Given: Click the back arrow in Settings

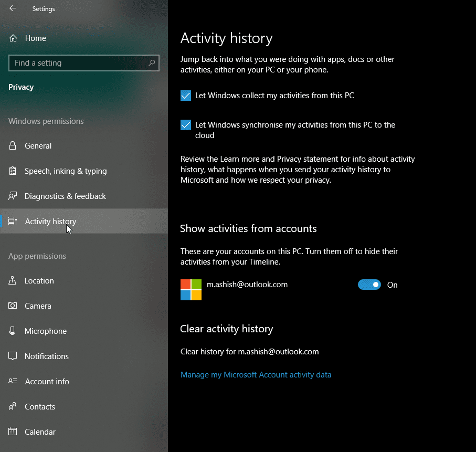Looking at the screenshot, I should pos(13,8).
